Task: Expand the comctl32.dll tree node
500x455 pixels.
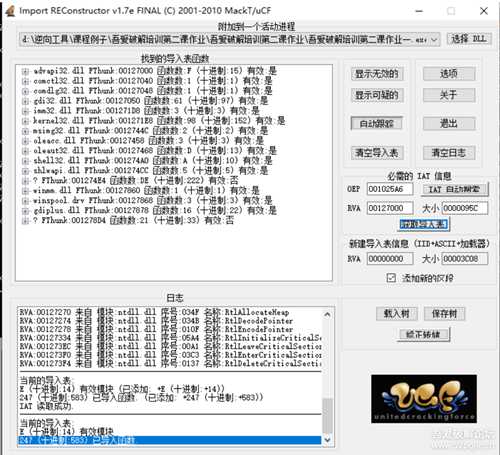Action: click(25, 81)
